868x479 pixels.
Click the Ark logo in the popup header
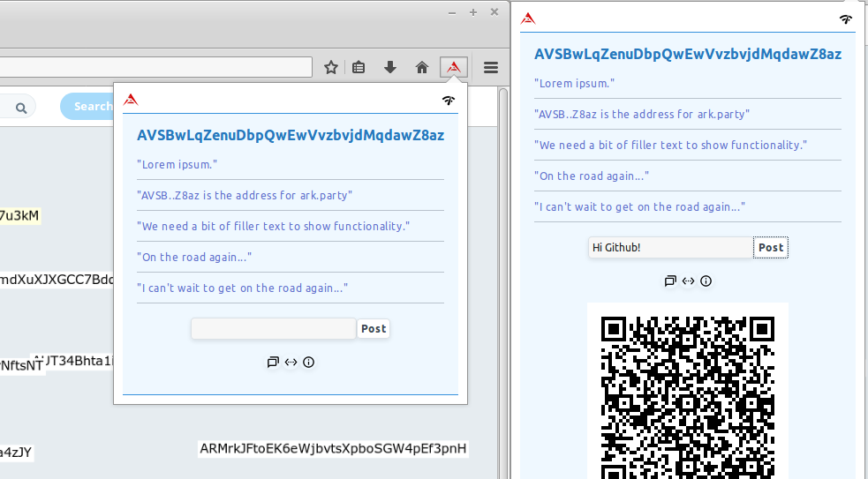click(x=131, y=100)
